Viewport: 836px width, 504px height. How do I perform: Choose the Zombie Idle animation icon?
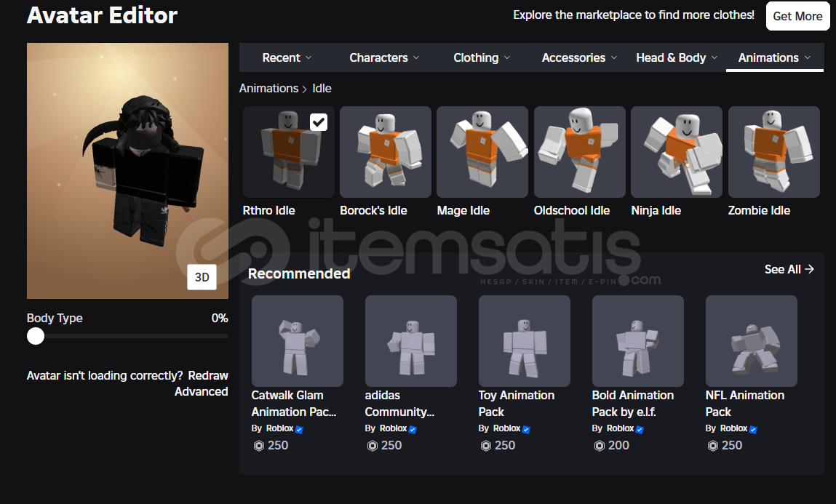pyautogui.click(x=773, y=152)
